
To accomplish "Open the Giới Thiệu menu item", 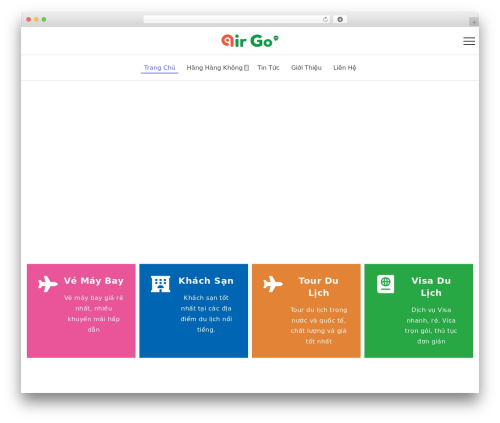I will pos(306,68).
